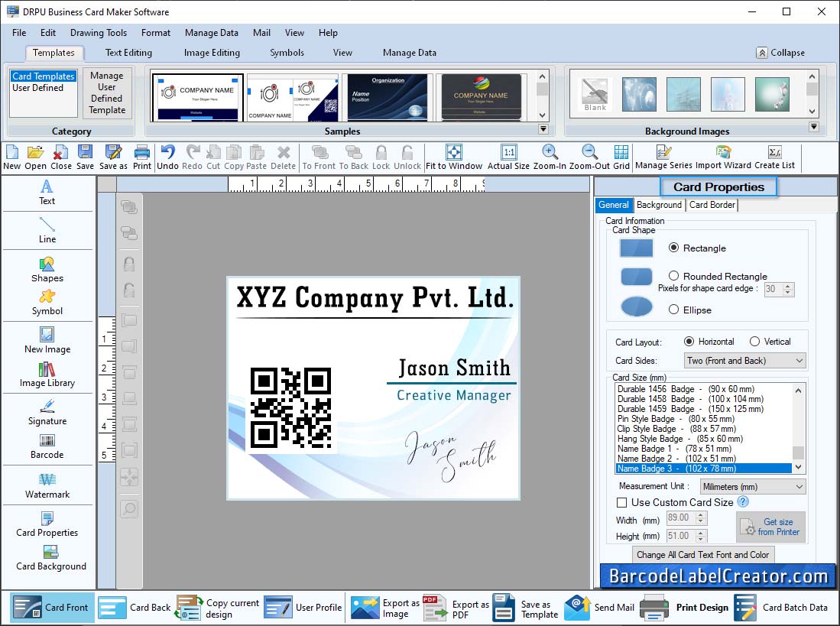Select the Rectangle card shape
Image resolution: width=840 pixels, height=626 pixels.
tap(673, 248)
